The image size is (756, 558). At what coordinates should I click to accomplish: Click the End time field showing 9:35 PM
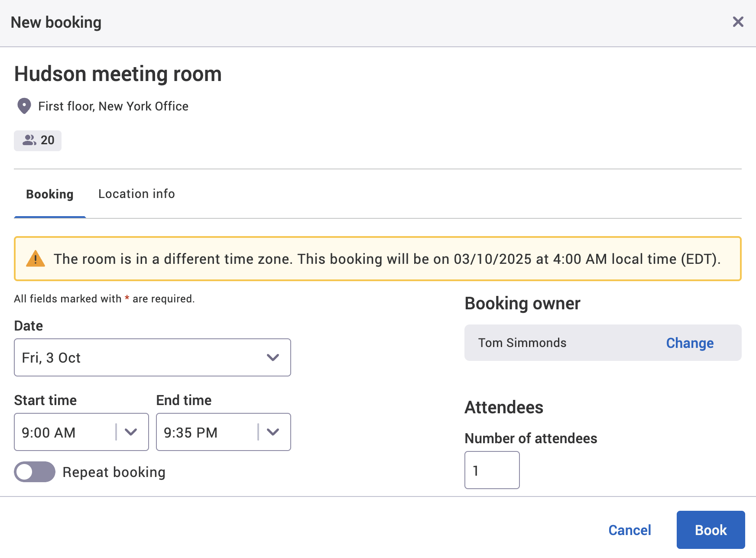click(204, 432)
